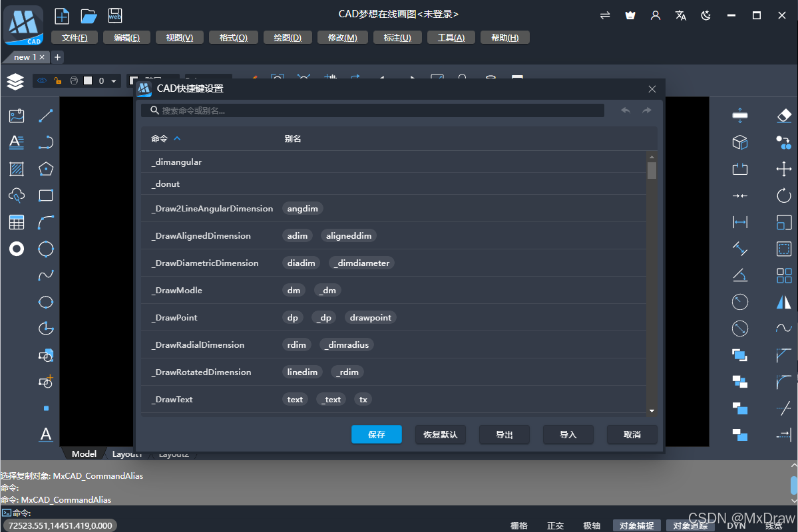Toggle 对象捕捉 object snap
798x532 pixels.
pos(637,525)
